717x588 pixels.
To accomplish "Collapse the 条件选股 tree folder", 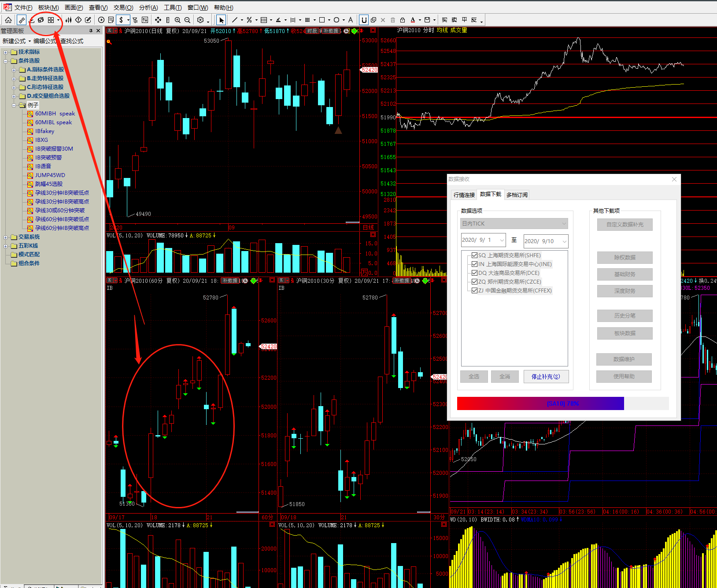I will click(x=6, y=61).
